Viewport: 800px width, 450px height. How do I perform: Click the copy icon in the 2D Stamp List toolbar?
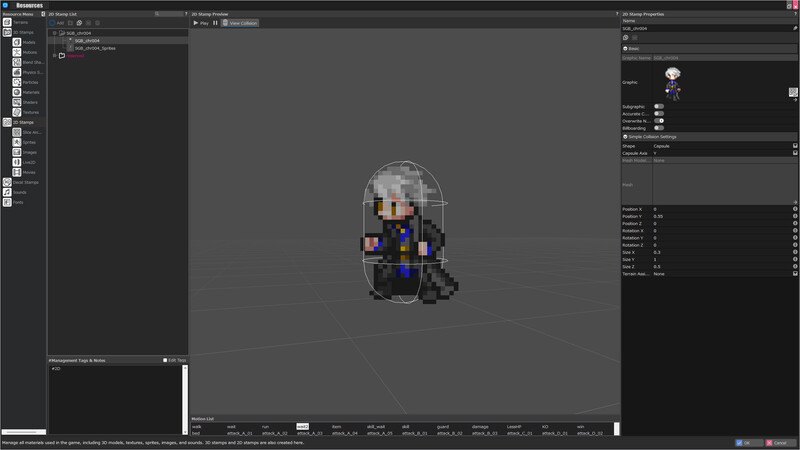[x=79, y=23]
